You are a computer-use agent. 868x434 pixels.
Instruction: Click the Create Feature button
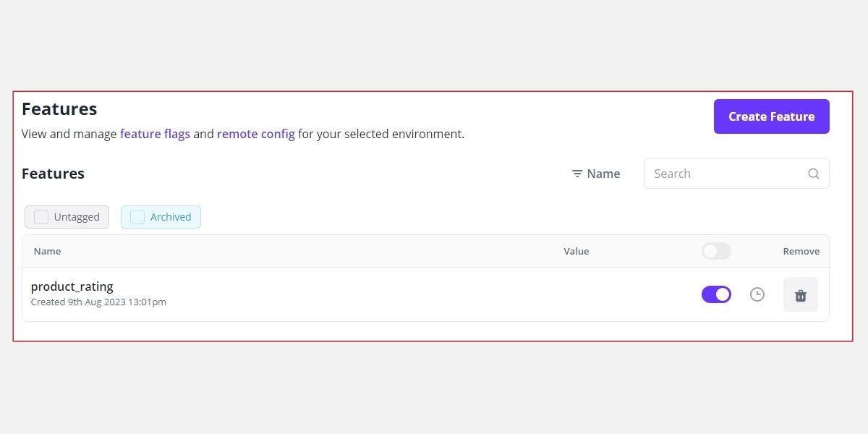pos(771,116)
